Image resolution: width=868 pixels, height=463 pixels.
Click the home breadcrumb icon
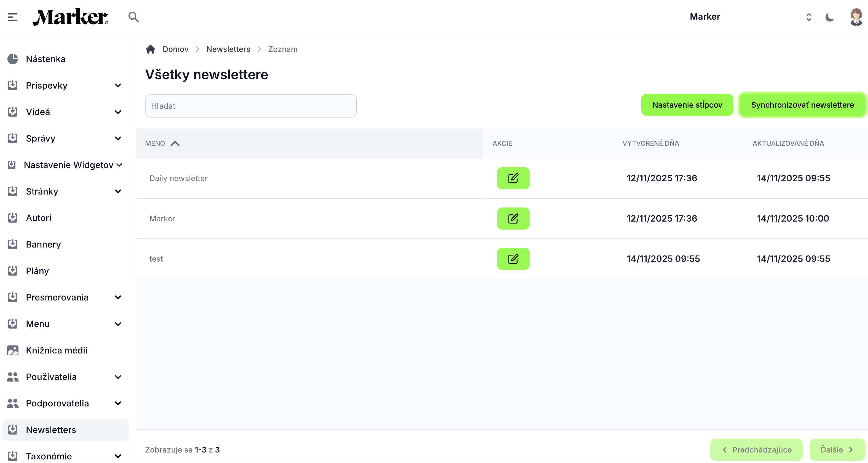[150, 49]
